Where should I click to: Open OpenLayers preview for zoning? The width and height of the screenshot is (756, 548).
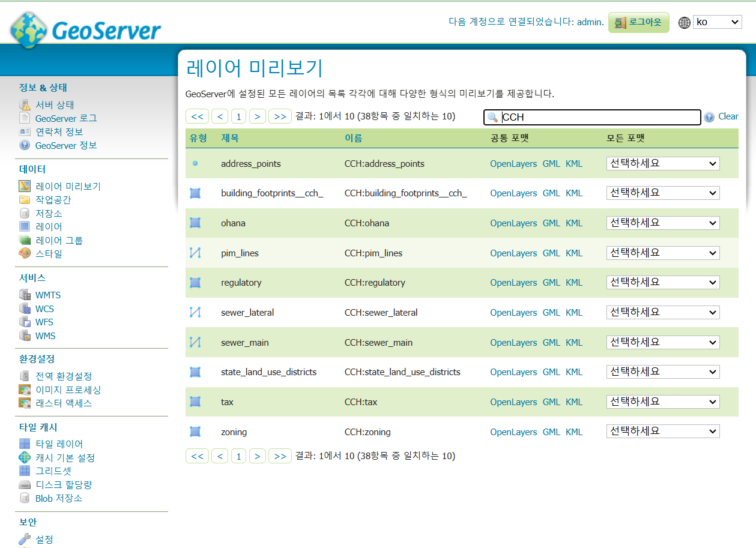pos(513,432)
